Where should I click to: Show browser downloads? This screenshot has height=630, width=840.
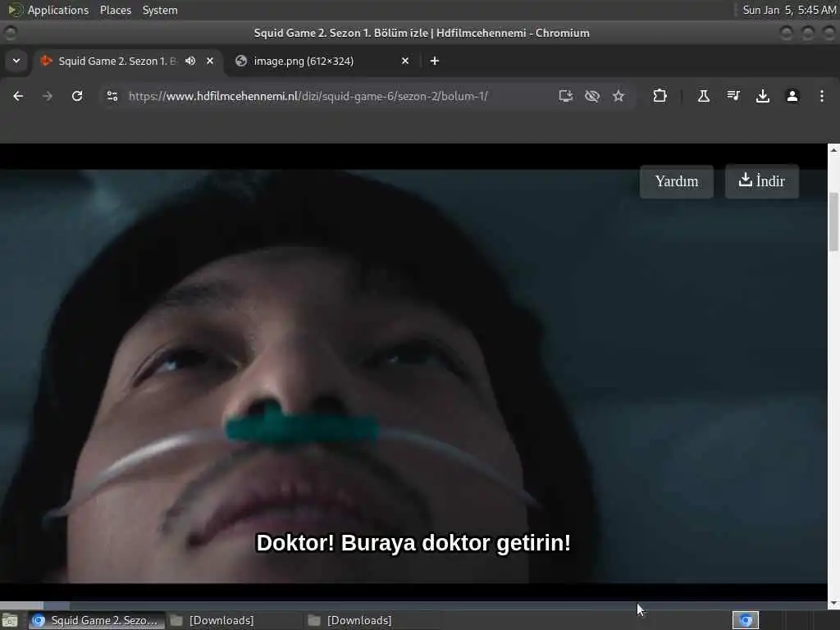(762, 96)
